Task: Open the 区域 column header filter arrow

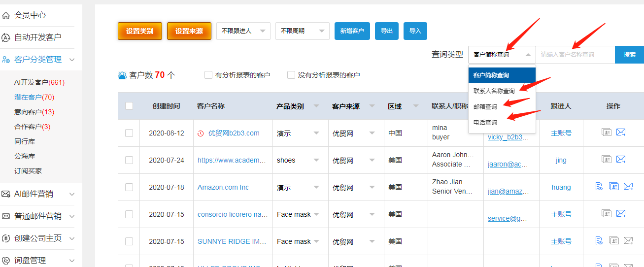Action: coord(416,106)
